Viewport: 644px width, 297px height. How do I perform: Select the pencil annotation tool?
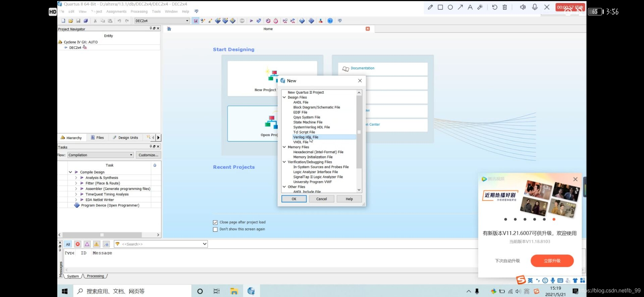click(430, 7)
